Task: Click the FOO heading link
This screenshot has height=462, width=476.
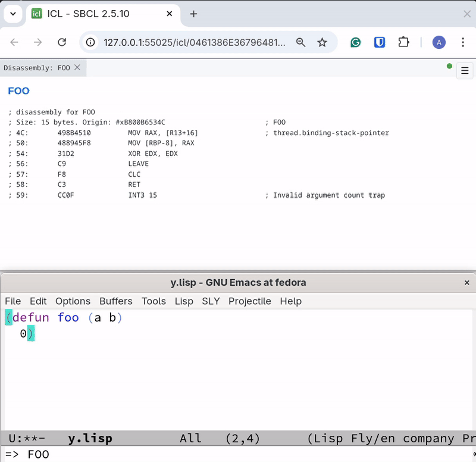Action: click(18, 90)
